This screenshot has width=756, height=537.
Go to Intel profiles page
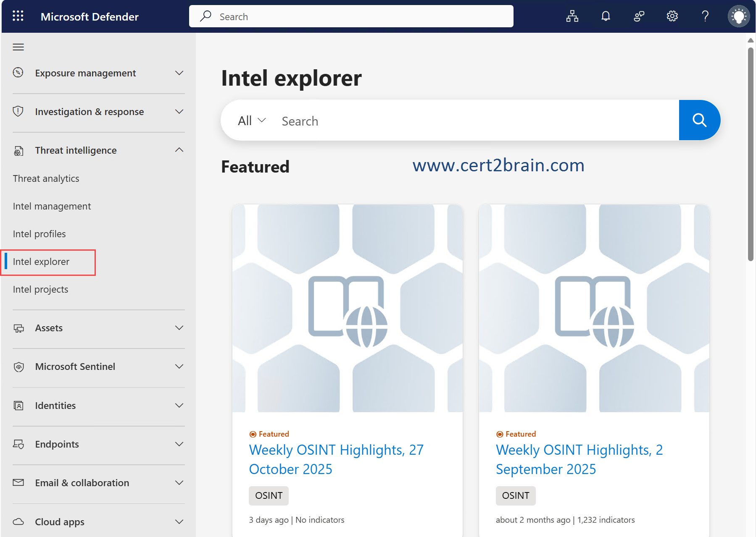coord(39,234)
